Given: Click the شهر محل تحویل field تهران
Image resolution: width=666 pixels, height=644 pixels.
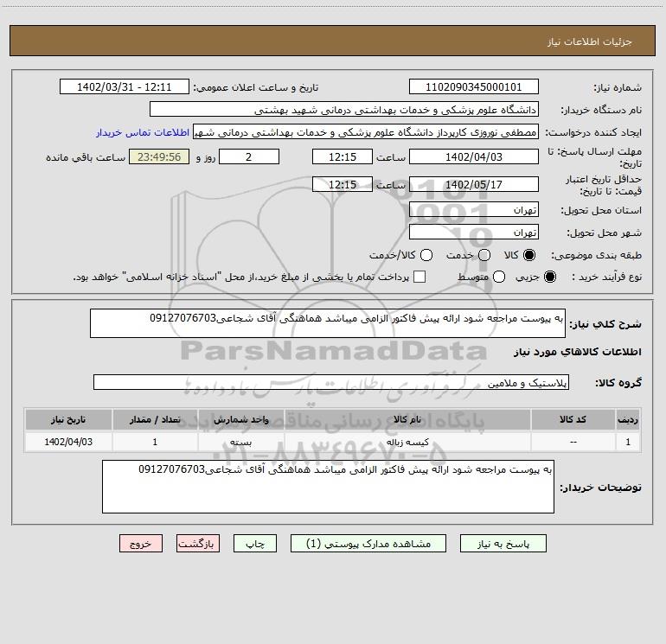Looking at the screenshot, I should 474,232.
